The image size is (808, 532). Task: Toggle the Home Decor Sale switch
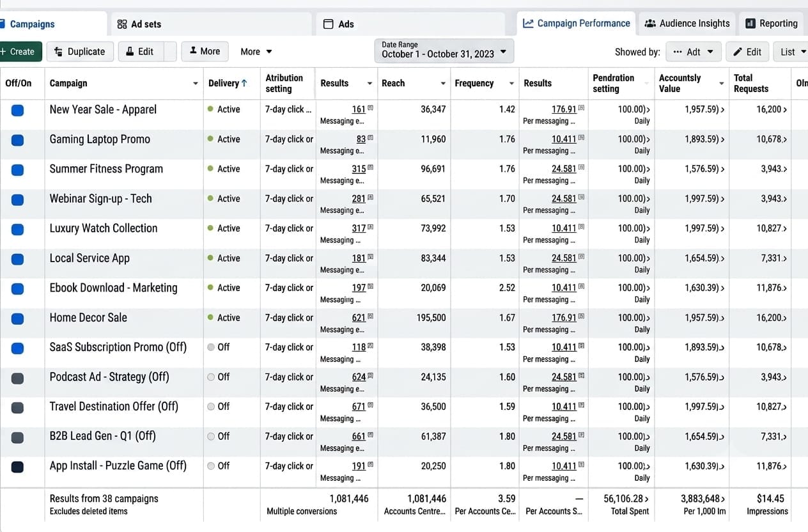click(18, 318)
